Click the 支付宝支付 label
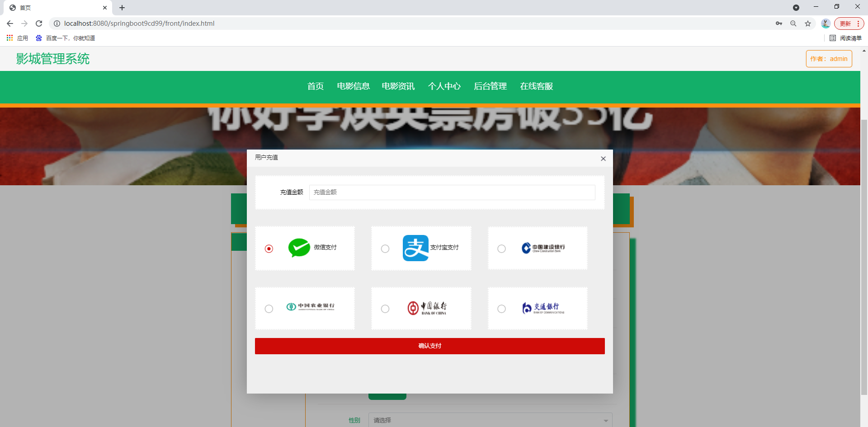 point(444,248)
